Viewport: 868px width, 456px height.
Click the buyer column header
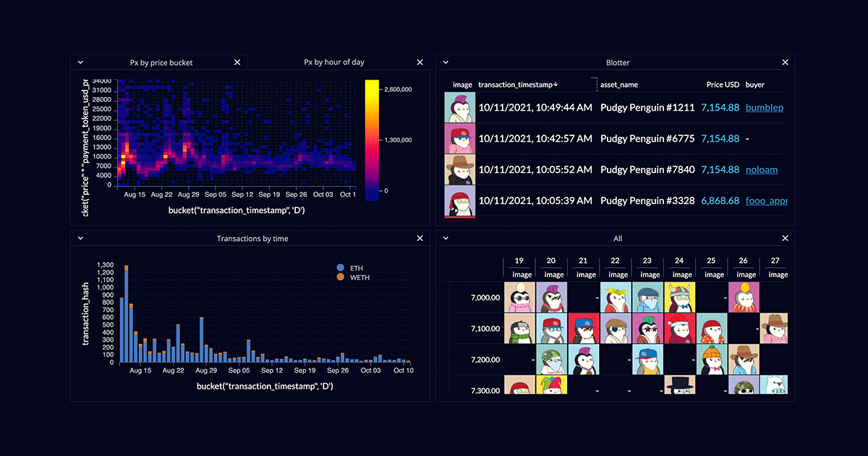tap(755, 85)
